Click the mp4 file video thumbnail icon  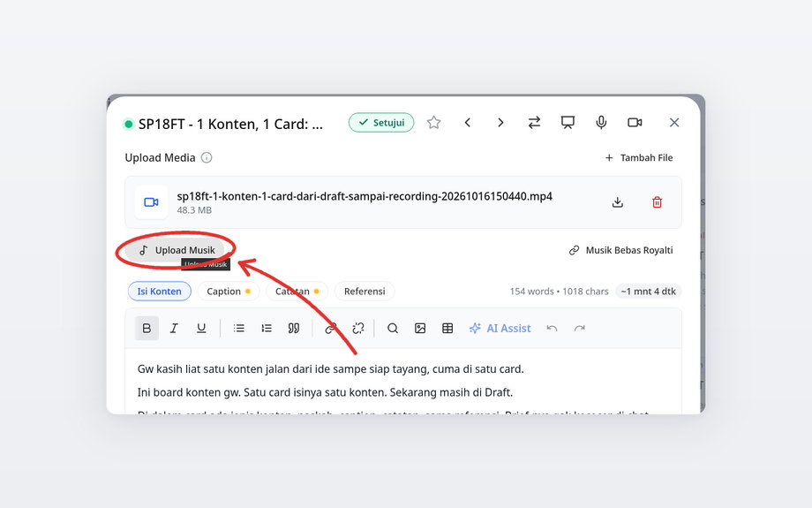151,202
